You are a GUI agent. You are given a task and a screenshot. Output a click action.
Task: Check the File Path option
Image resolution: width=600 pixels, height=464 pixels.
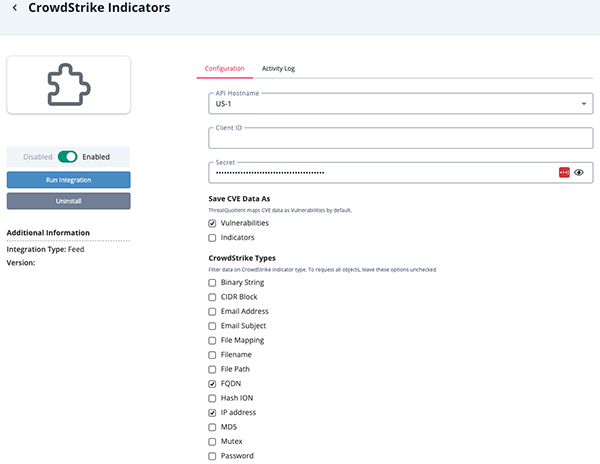[212, 370]
